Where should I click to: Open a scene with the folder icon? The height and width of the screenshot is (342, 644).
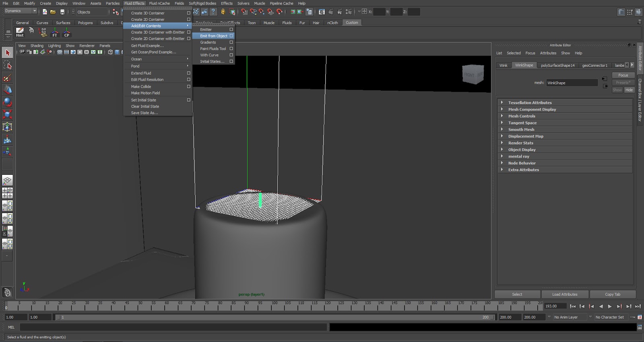coord(53,12)
